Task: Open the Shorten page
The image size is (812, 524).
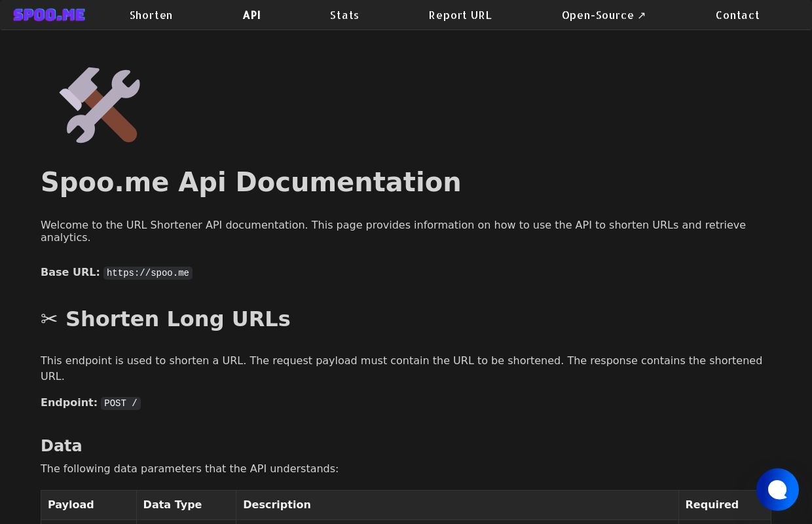Action: click(x=151, y=15)
